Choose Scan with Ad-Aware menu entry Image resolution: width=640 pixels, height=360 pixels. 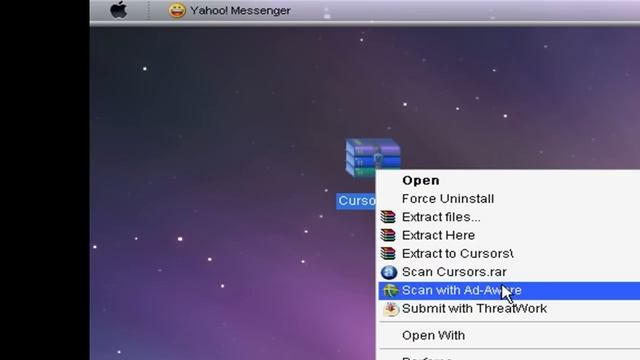click(x=509, y=291)
